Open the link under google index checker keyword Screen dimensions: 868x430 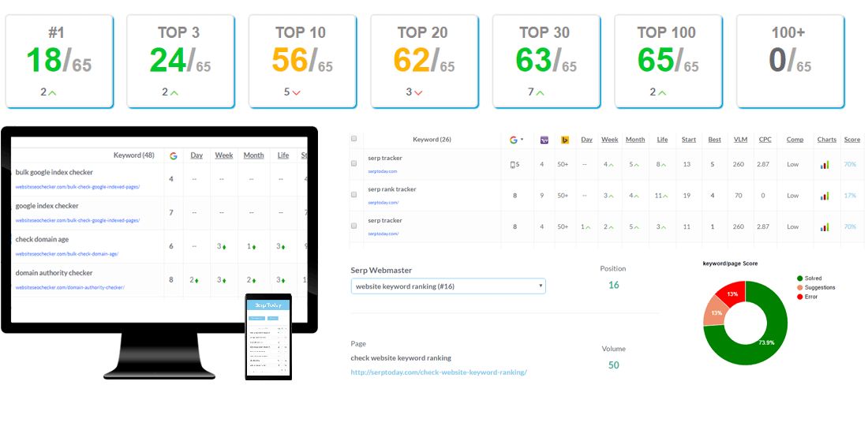77,220
